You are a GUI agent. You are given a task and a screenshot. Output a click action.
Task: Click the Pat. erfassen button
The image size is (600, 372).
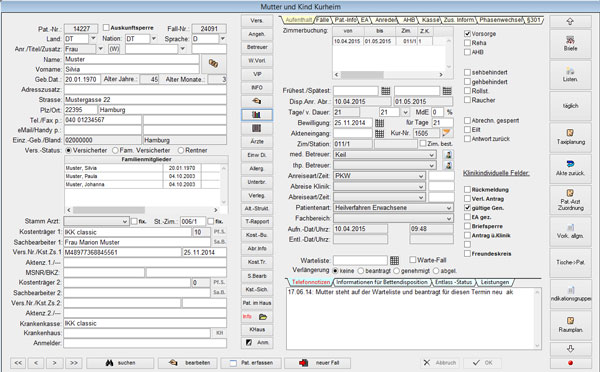click(251, 363)
